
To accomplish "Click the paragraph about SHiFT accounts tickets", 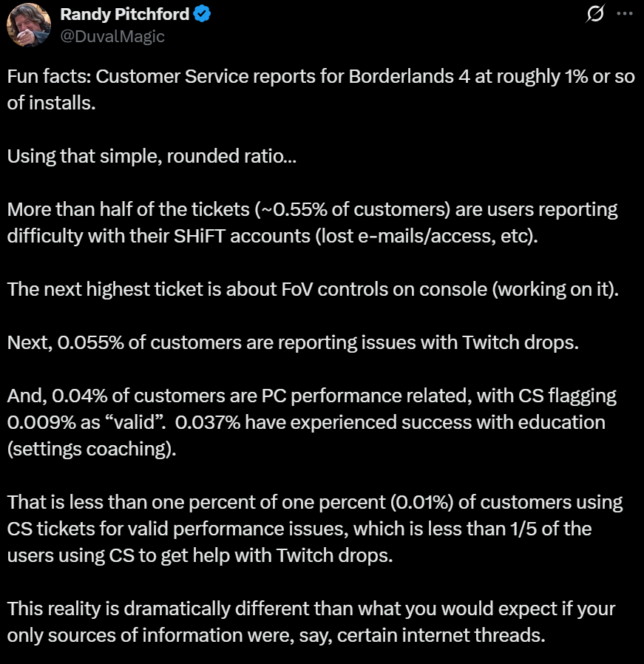I will [313, 223].
